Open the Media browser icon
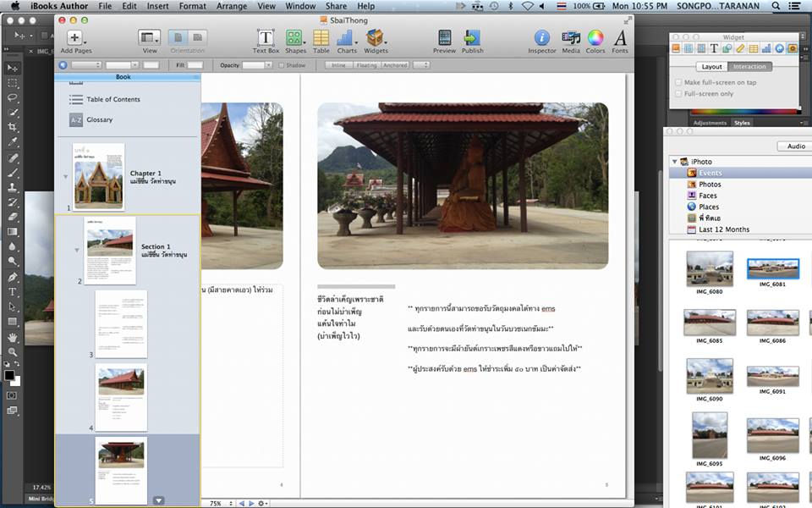This screenshot has height=508, width=812. click(x=571, y=37)
